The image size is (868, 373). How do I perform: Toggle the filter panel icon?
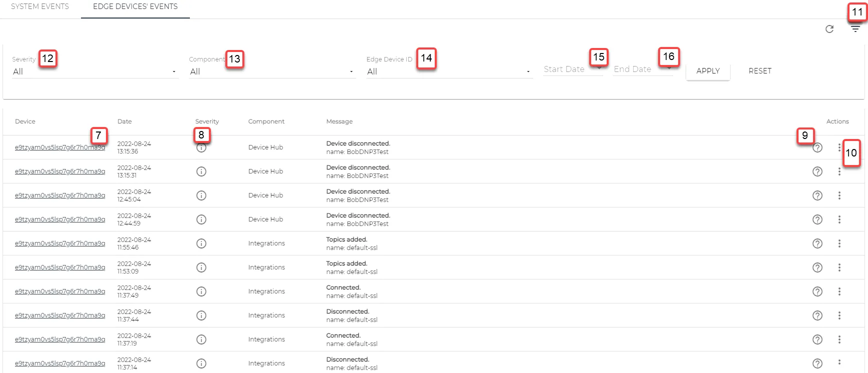click(x=856, y=29)
